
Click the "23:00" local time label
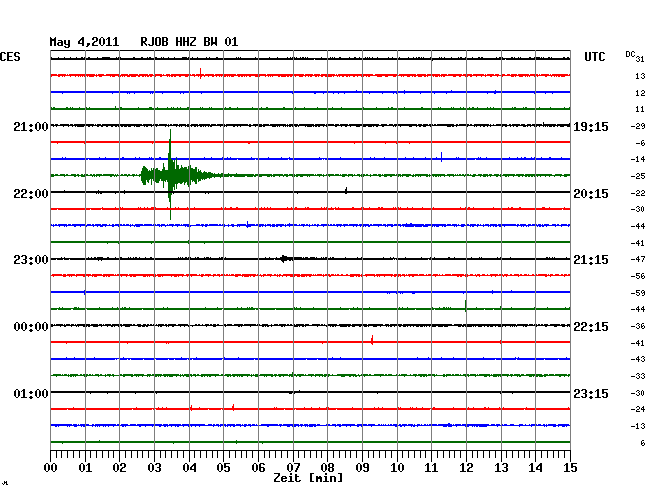[x=31, y=260]
